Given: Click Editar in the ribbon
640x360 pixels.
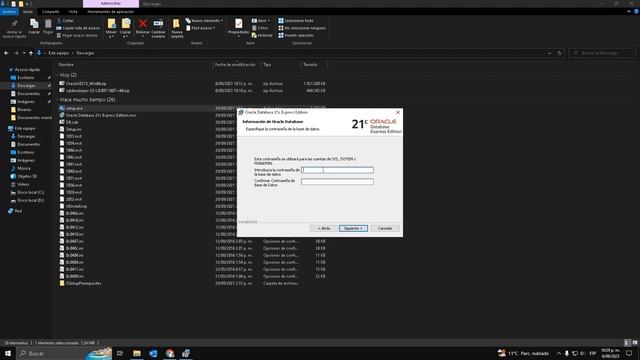Looking at the screenshot, I should coord(260,28).
